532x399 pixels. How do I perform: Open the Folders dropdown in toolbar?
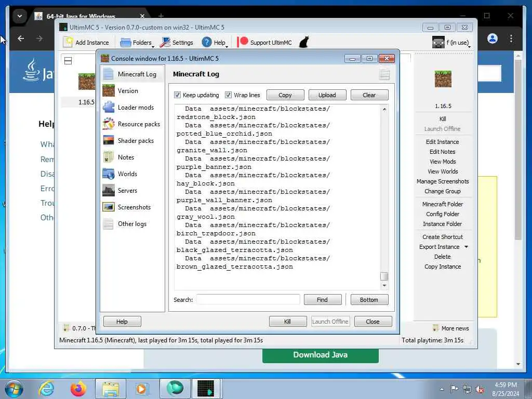coord(137,43)
